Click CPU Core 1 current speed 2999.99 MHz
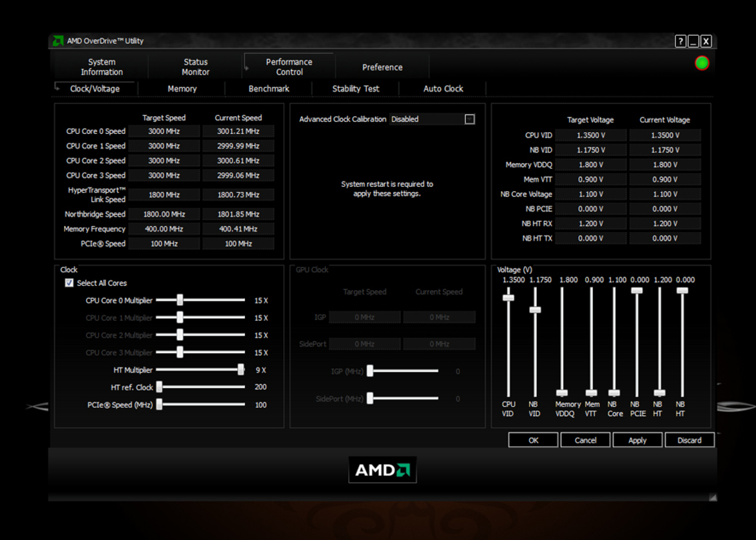This screenshot has height=540, width=756. pyautogui.click(x=238, y=146)
